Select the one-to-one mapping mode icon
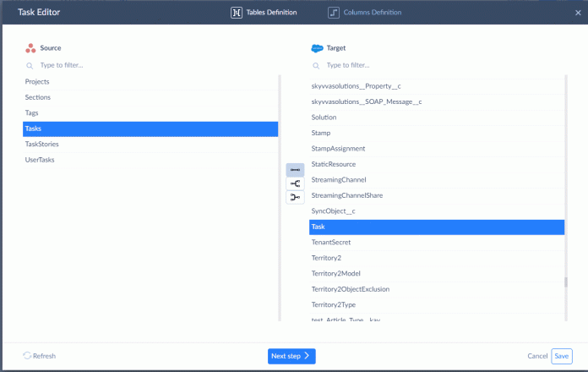Screen dimensions: 588x372 coord(295,170)
